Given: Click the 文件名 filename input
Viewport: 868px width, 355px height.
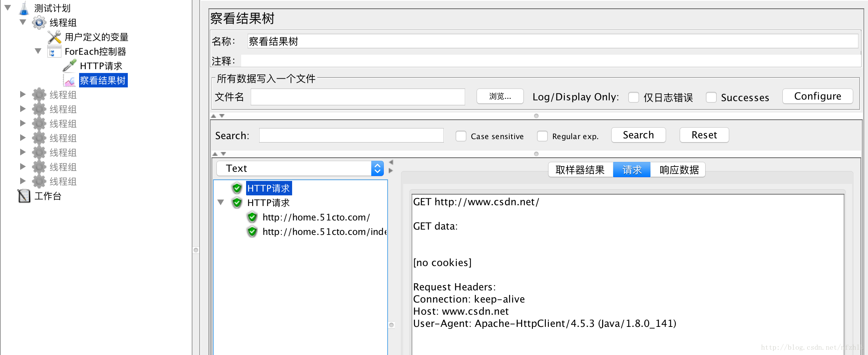Looking at the screenshot, I should [358, 97].
